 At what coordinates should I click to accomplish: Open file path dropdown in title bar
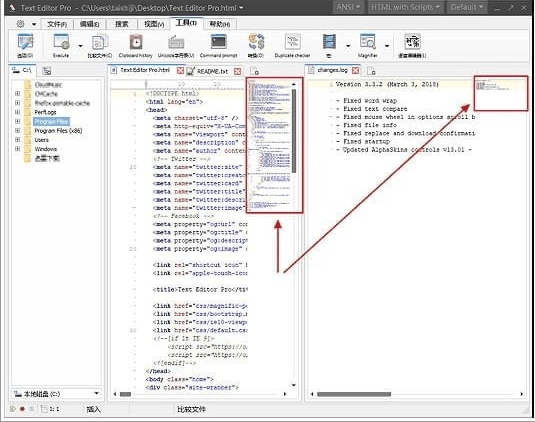[242, 8]
